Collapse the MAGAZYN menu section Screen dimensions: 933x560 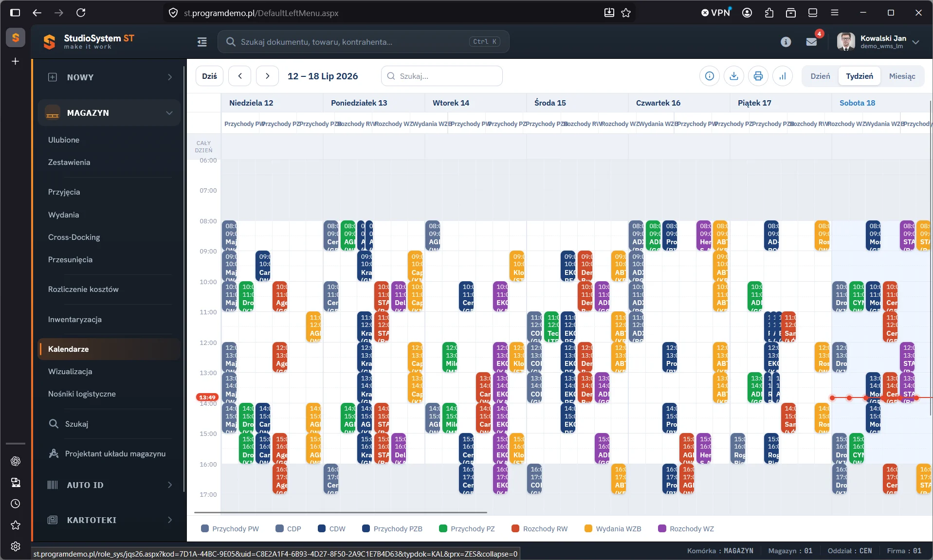pyautogui.click(x=110, y=113)
